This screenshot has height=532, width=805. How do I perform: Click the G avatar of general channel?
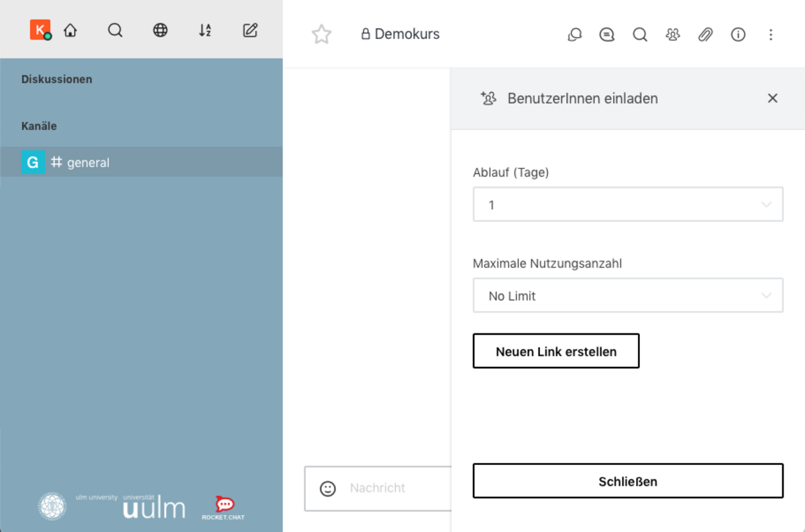point(33,162)
